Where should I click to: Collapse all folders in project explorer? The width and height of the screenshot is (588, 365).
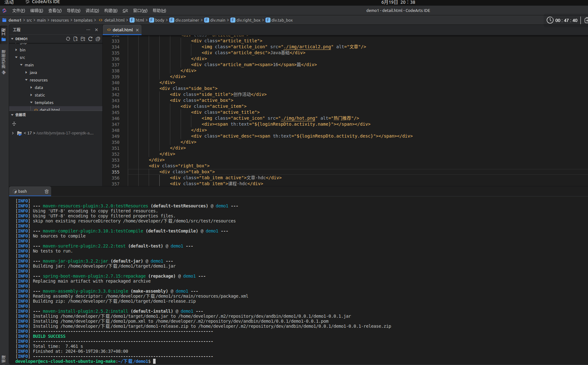pos(98,39)
